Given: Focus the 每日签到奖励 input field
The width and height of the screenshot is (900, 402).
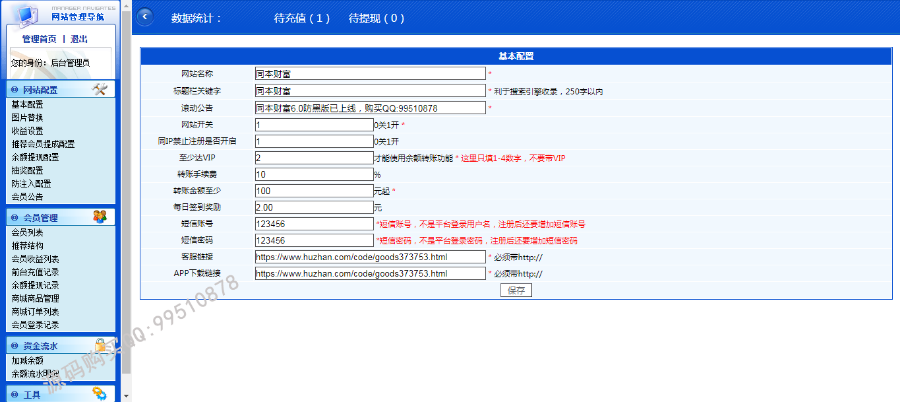Looking at the screenshot, I should 314,207.
